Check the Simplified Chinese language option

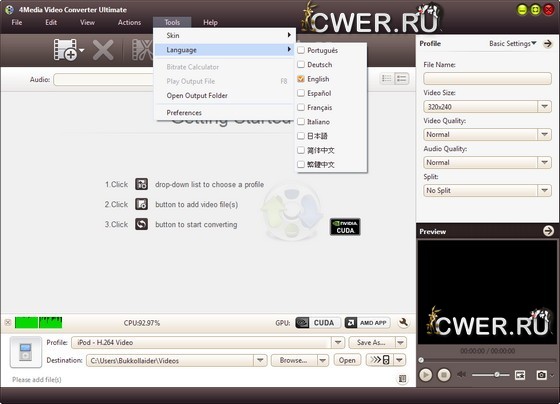point(301,150)
